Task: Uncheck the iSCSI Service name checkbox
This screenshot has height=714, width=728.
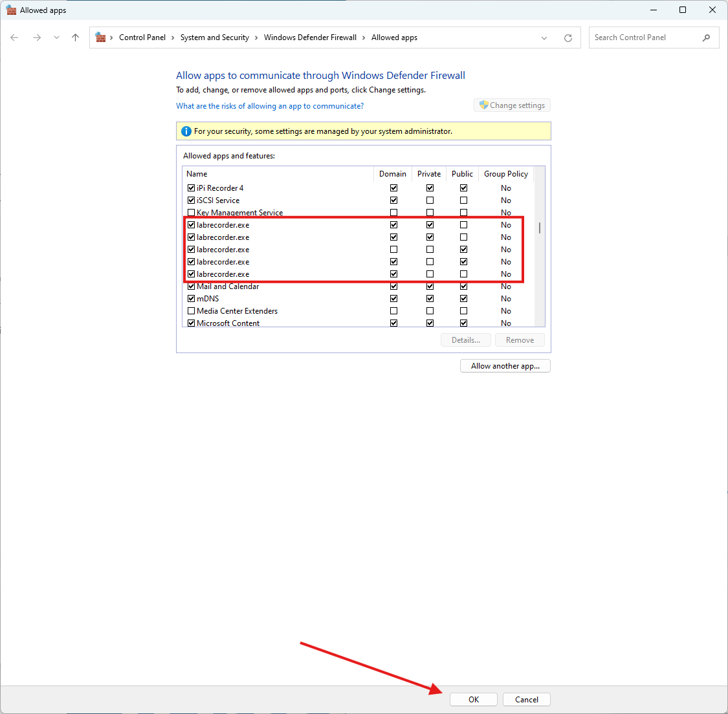Action: click(x=192, y=200)
